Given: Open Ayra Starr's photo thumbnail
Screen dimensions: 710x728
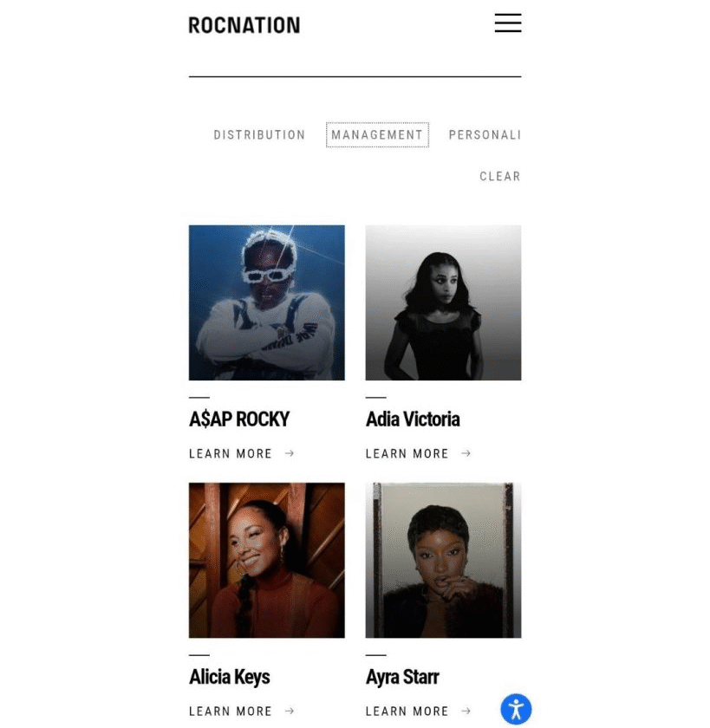Looking at the screenshot, I should (x=443, y=560).
